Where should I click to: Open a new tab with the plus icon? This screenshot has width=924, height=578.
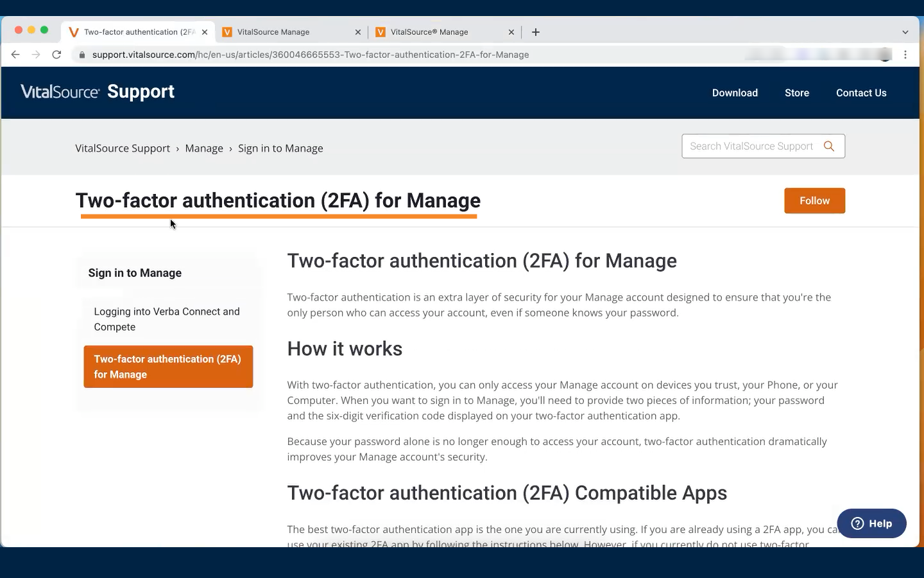point(536,32)
